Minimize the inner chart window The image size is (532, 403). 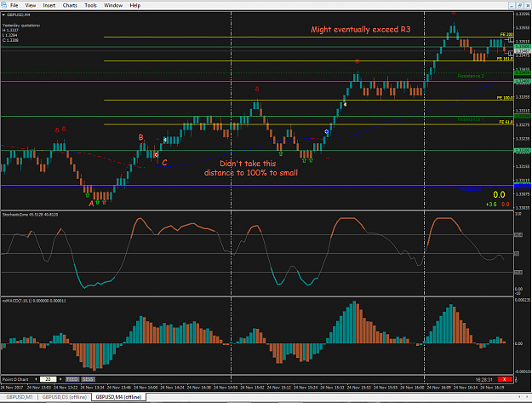pos(512,5)
